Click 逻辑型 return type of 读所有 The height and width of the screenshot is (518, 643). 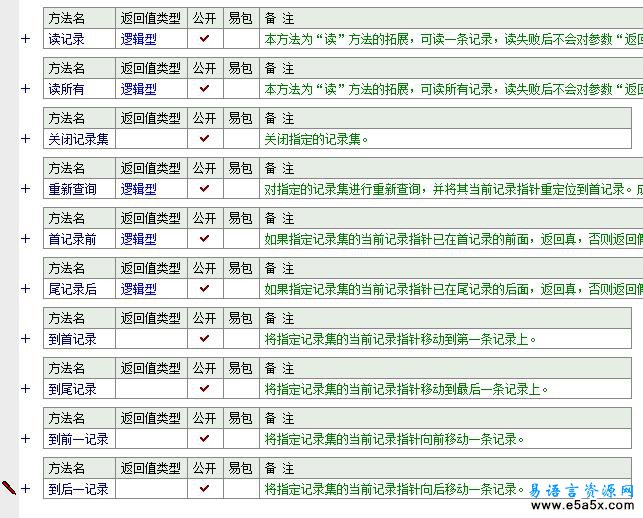(139, 89)
